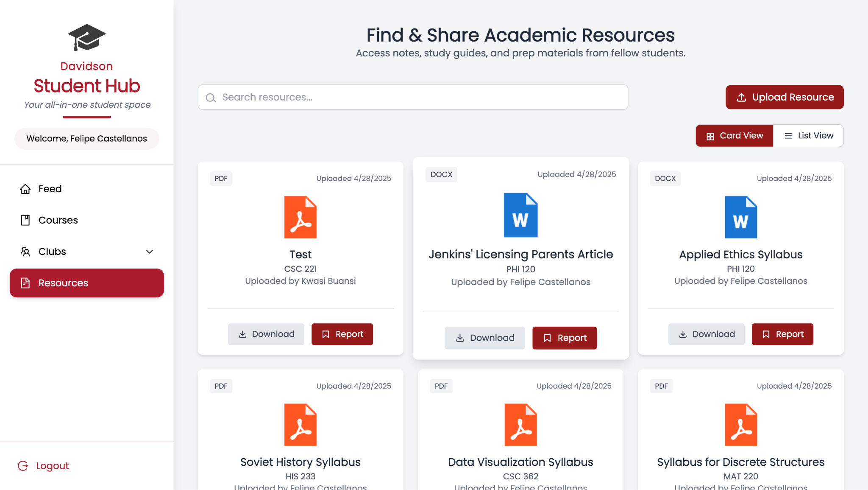
Task: Click 'Uploaded by Kwasi Buansi' text
Action: click(300, 281)
